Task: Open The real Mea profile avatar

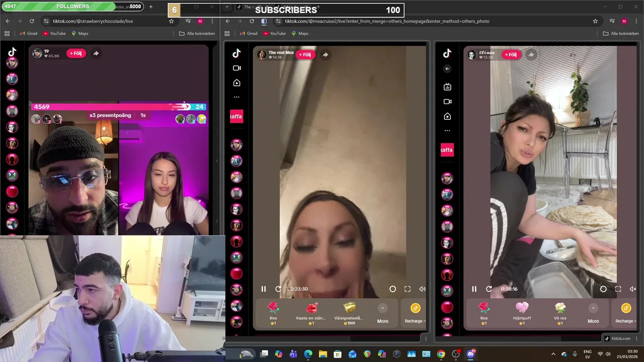Action: point(261,55)
